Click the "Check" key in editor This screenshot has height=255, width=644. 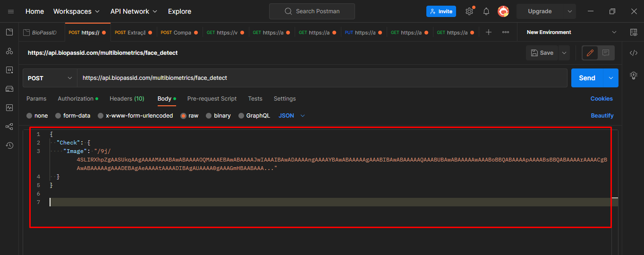tap(70, 143)
